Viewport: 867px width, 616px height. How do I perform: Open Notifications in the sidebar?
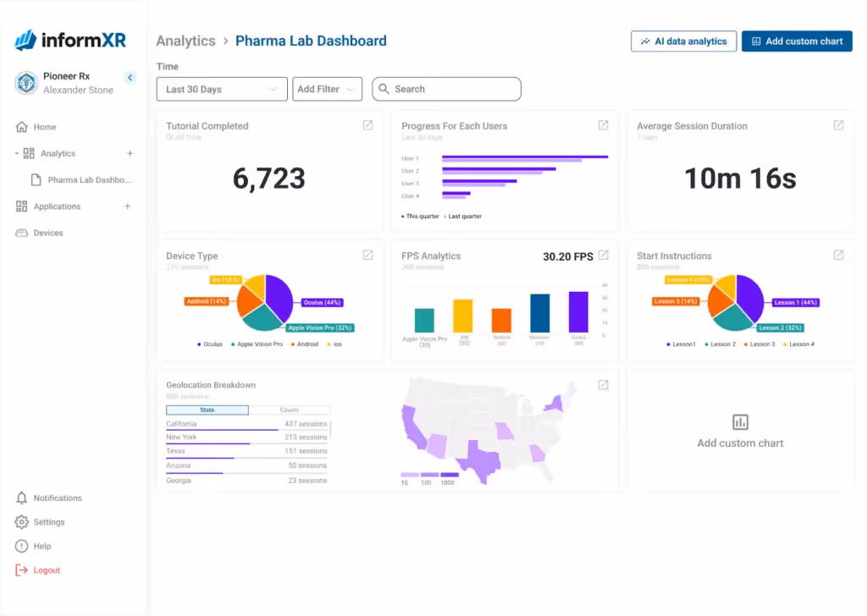click(58, 498)
